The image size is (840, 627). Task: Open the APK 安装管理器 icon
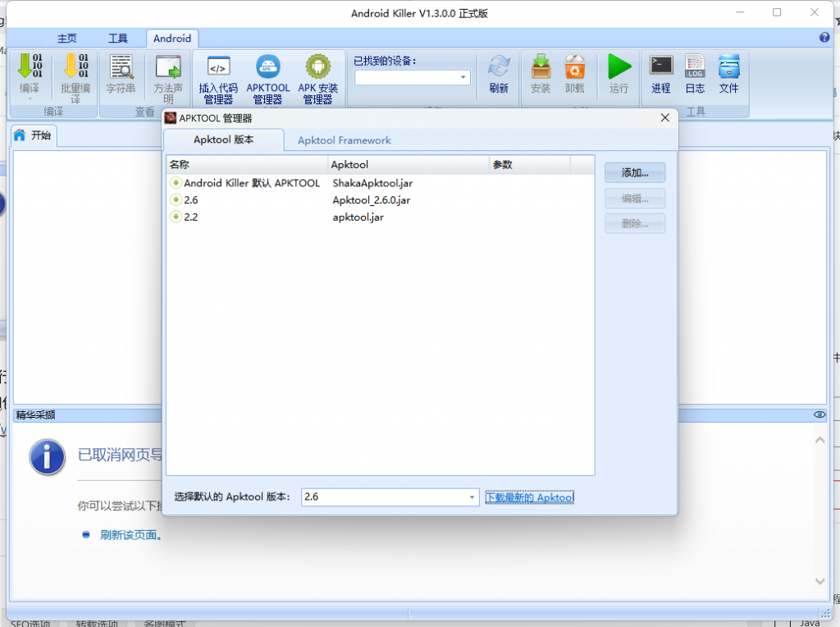tap(317, 80)
